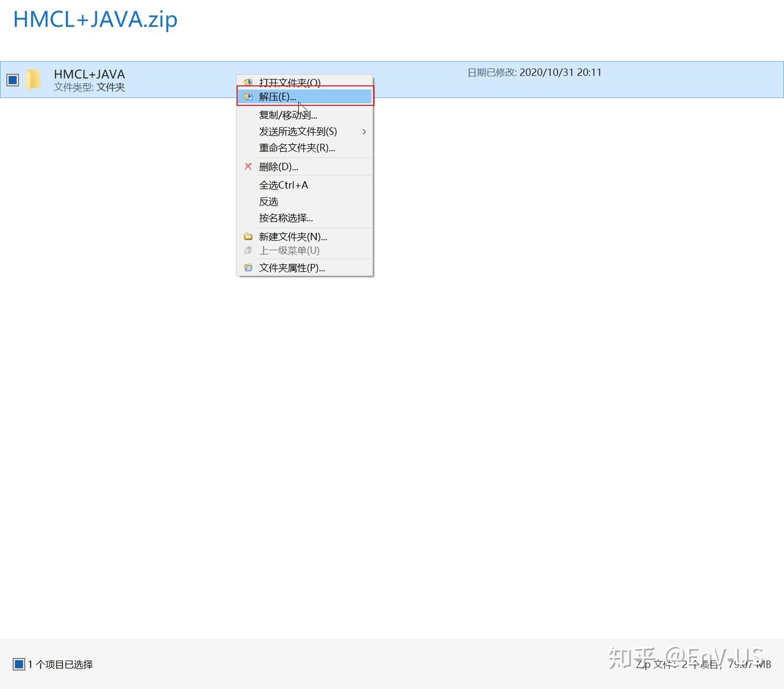Toggle the status bar selection checkbox

19,665
